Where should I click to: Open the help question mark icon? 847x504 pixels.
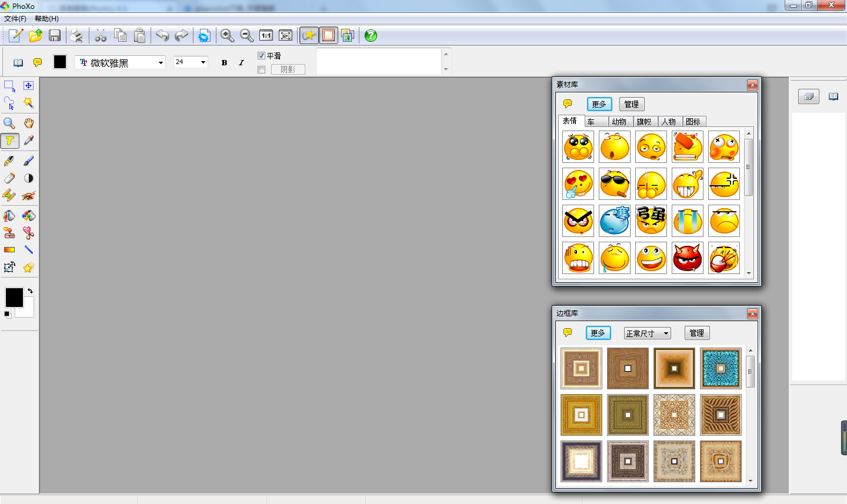[371, 36]
